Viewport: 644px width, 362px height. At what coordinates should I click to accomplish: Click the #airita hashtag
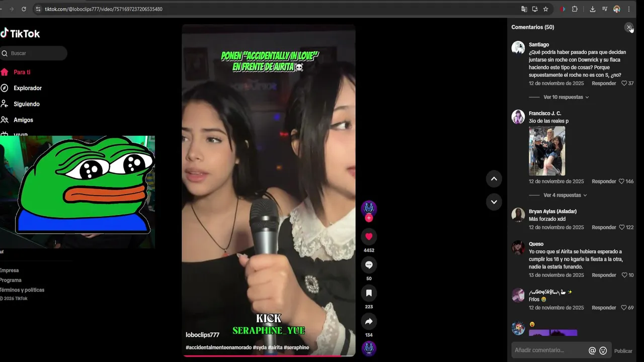point(275,347)
